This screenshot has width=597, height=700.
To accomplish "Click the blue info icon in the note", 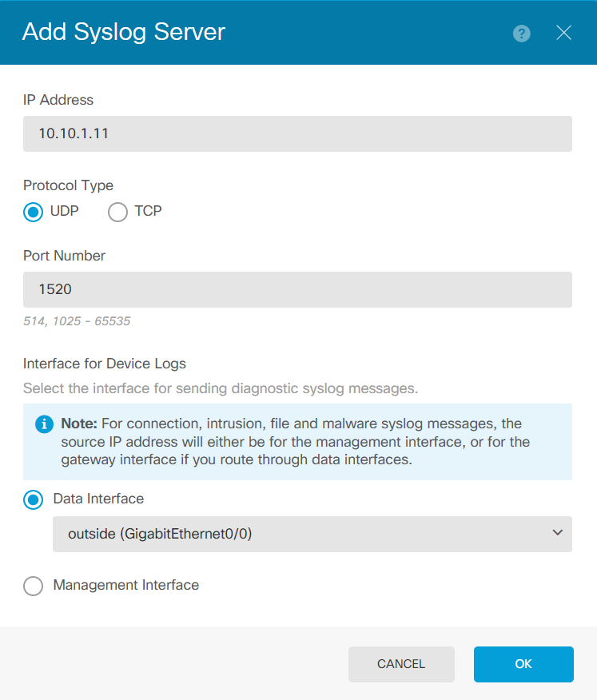I will tap(45, 424).
